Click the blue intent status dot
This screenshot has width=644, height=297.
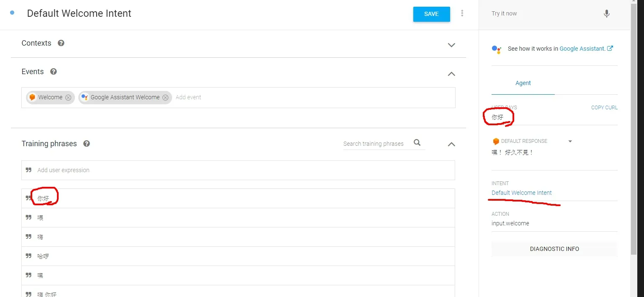coord(12,13)
